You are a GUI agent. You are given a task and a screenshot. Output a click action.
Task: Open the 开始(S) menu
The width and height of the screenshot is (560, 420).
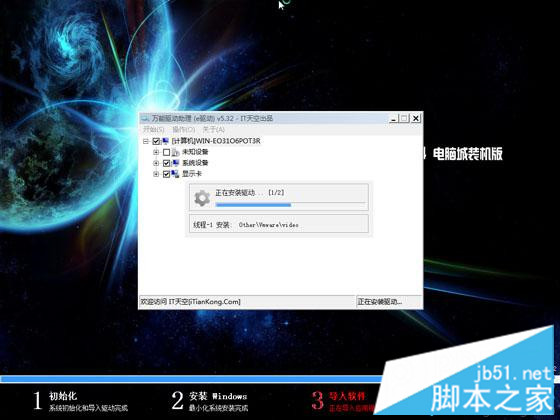point(154,129)
